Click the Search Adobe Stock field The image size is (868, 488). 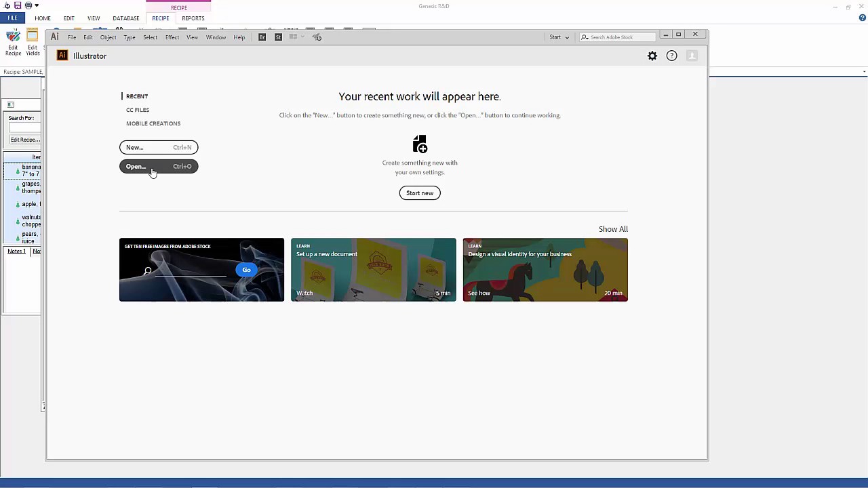coord(618,37)
